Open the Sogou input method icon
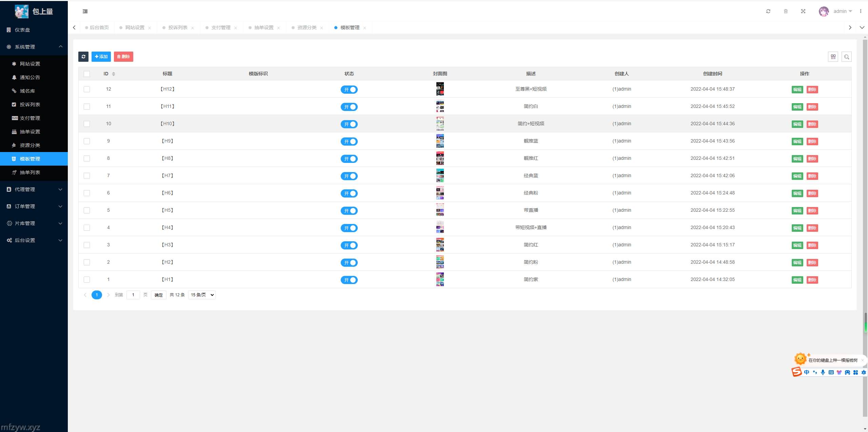 point(796,372)
